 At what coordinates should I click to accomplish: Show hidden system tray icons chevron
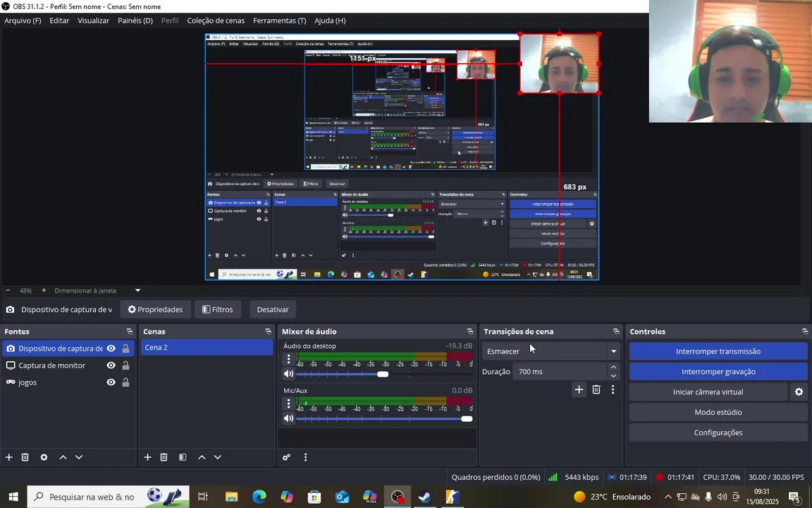coord(668,497)
